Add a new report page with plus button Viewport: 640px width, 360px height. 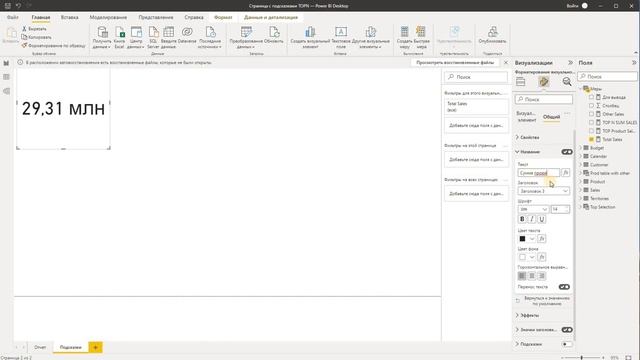click(96, 347)
